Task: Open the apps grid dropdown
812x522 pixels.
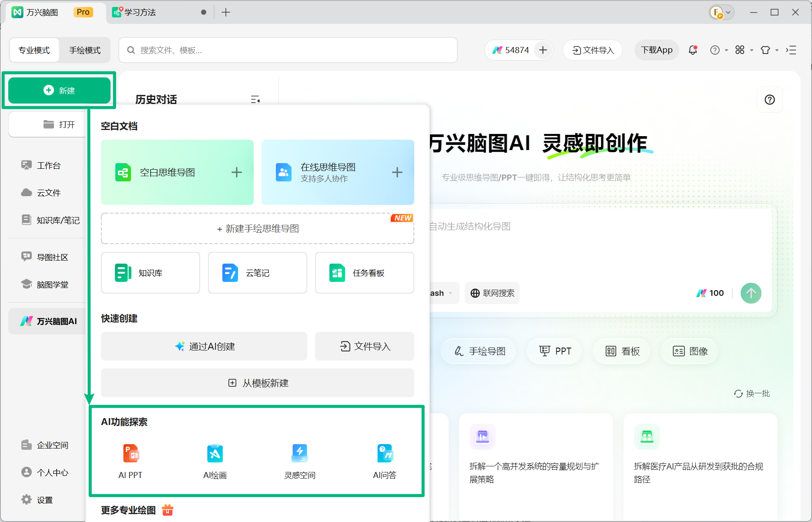Action: pyautogui.click(x=744, y=50)
